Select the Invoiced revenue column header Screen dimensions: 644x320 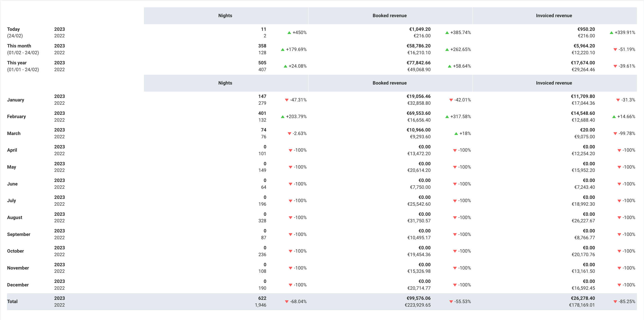[x=554, y=15]
